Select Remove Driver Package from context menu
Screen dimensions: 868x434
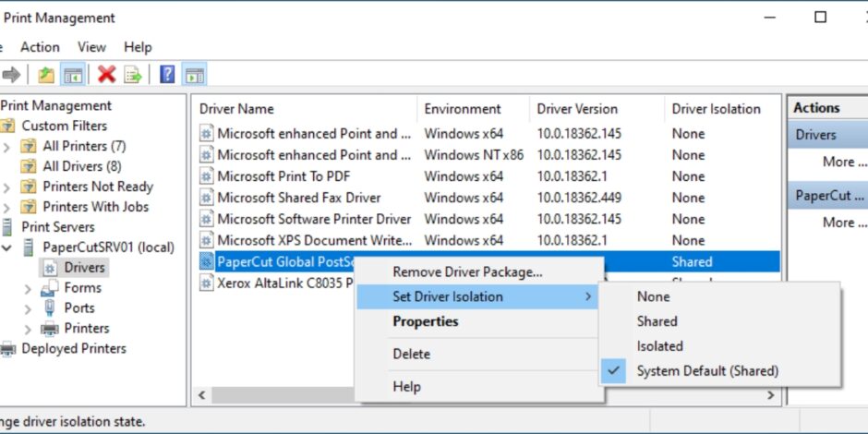point(467,271)
